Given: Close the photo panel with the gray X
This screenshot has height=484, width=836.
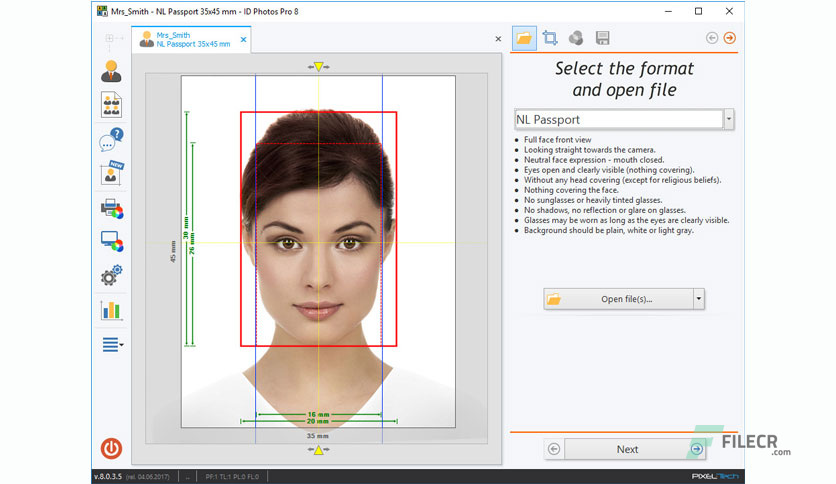Looking at the screenshot, I should [498, 39].
